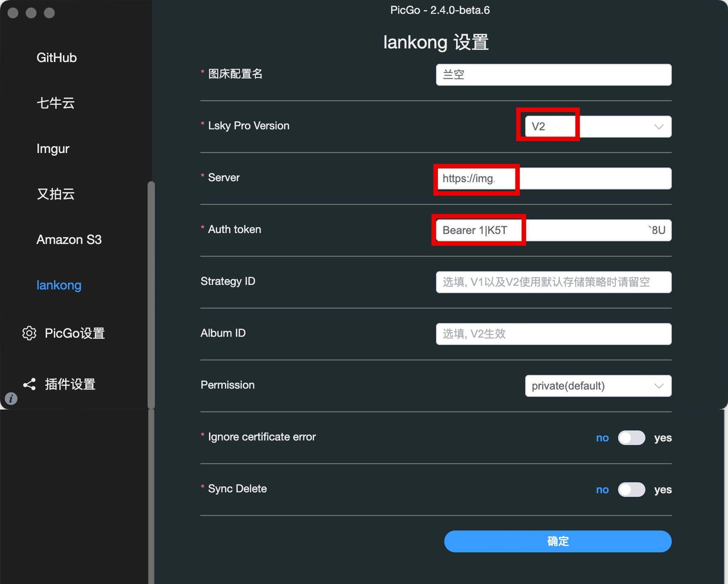728x584 pixels.
Task: Click the PicGo - 2.4.0-beta.6 title
Action: point(440,10)
